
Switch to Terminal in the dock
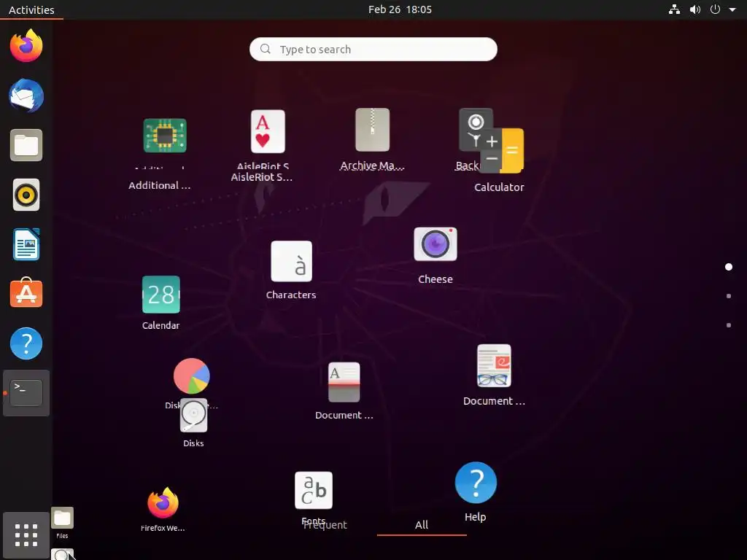(26, 393)
